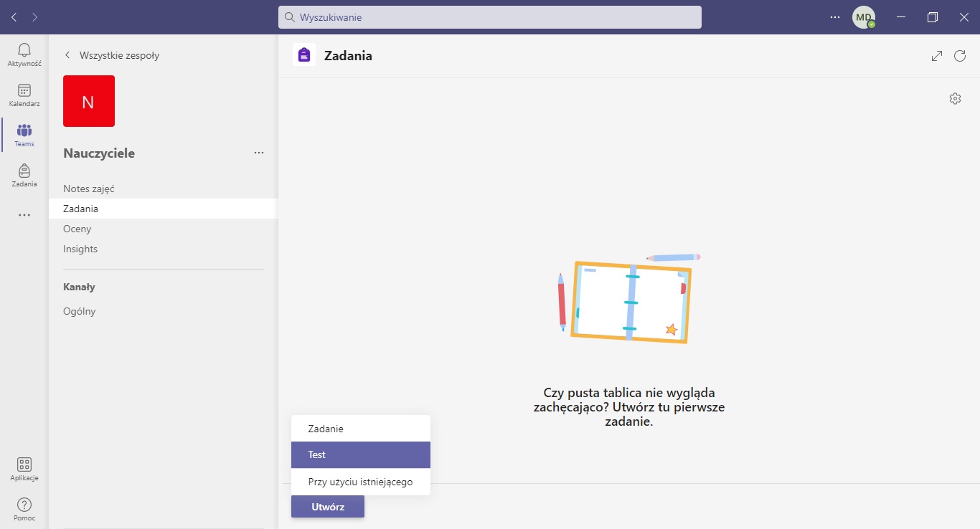Select Przy użyciu istniejącego option
The height and width of the screenshot is (529, 980).
pyautogui.click(x=360, y=482)
